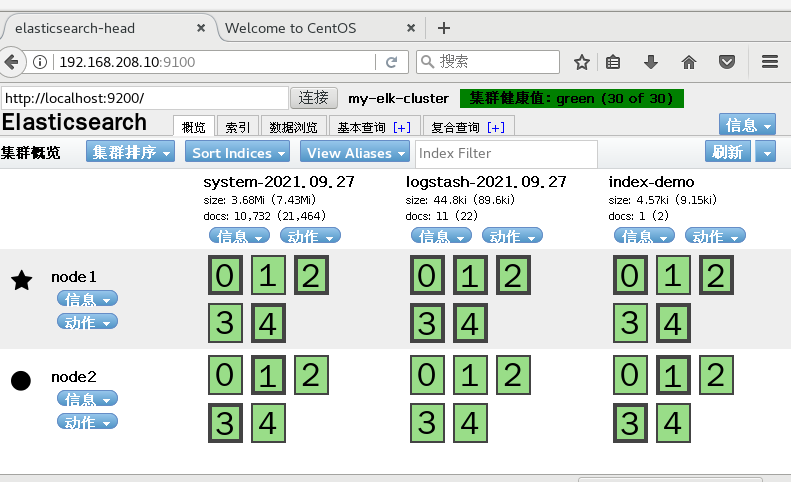The image size is (791, 482).
Task: Select shard 0 of system-2021.09.27 on node1
Action: (225, 275)
